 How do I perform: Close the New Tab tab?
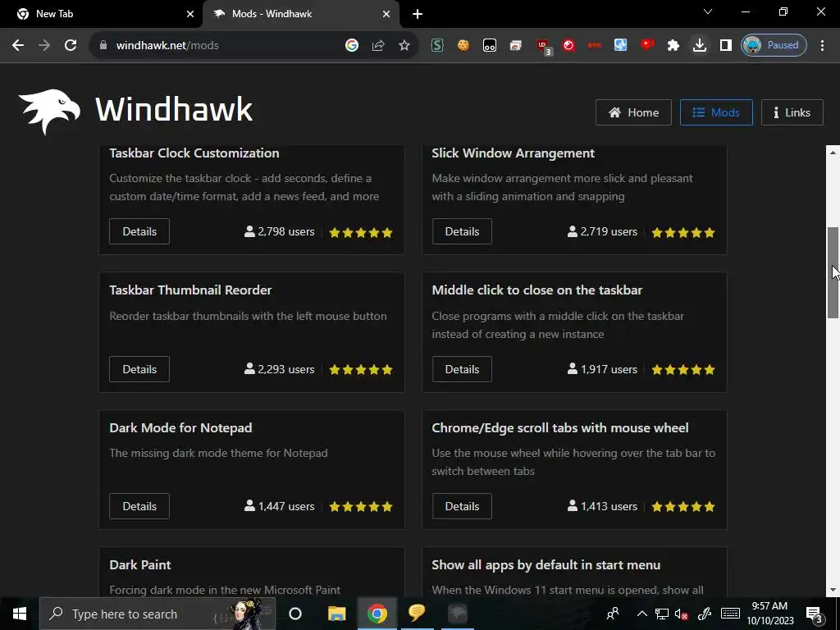pos(189,14)
